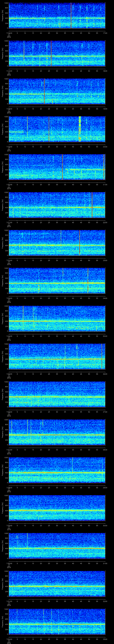The width and height of the screenshot is (114, 644).
Task: Click the 7:29:00 start time label
Action: click(9, 525)
